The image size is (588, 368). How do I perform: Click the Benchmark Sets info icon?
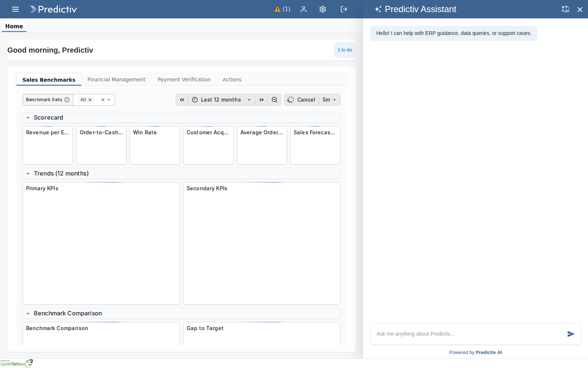[67, 100]
